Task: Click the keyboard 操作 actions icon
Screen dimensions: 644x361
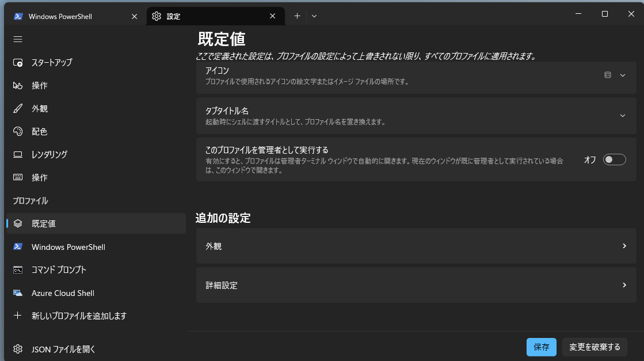Action: 17,177
